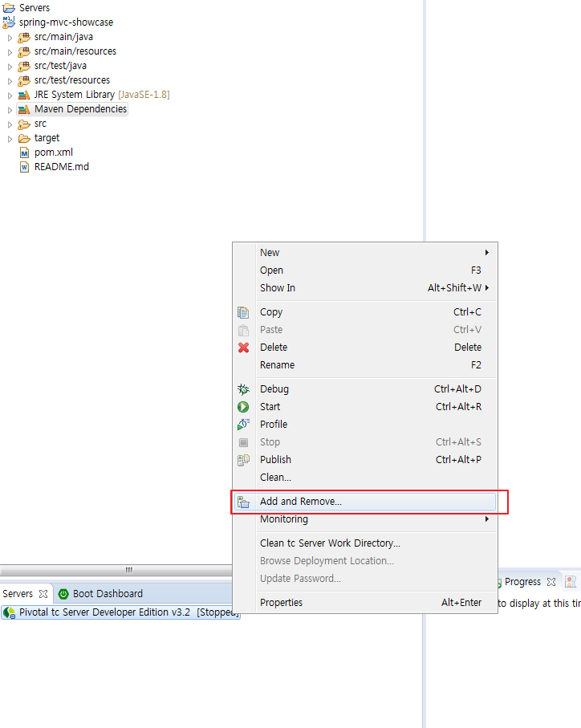
Task: Click the src/main/java package folder icon
Action: pyautogui.click(x=24, y=37)
